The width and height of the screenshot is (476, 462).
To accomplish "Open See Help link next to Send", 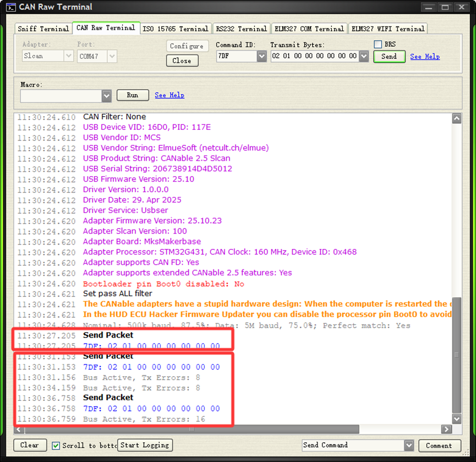I will 425,57.
